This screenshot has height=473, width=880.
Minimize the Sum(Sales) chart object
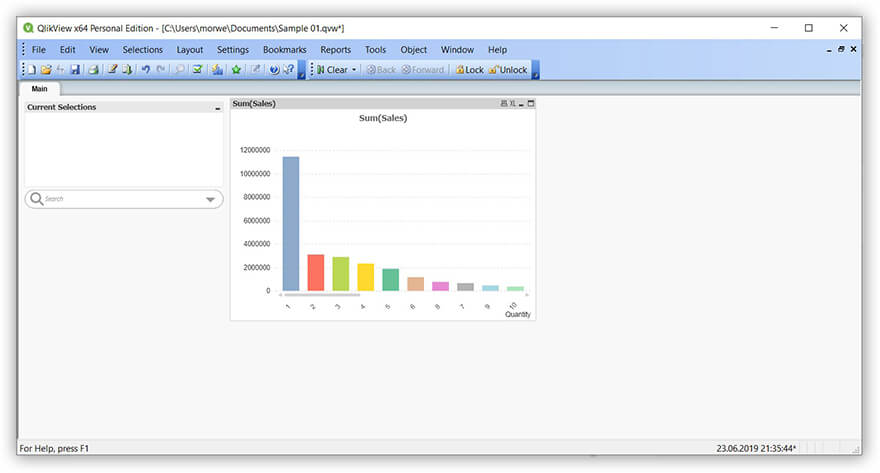(521, 104)
